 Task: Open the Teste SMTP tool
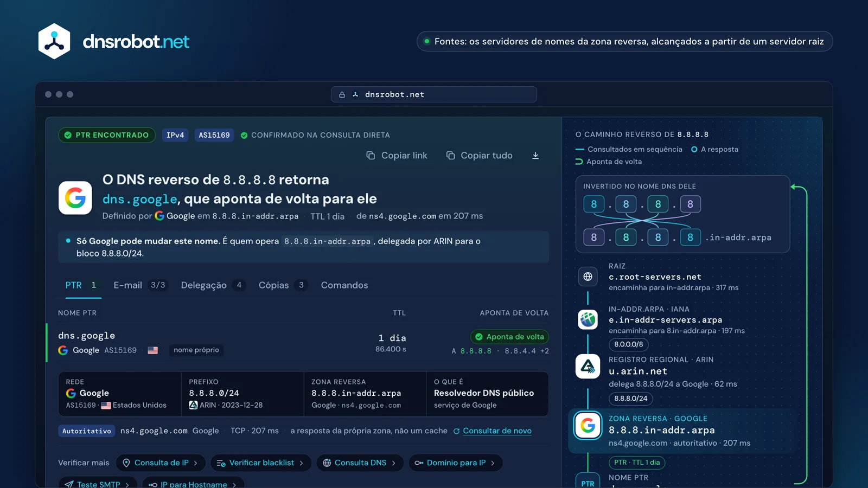click(98, 484)
